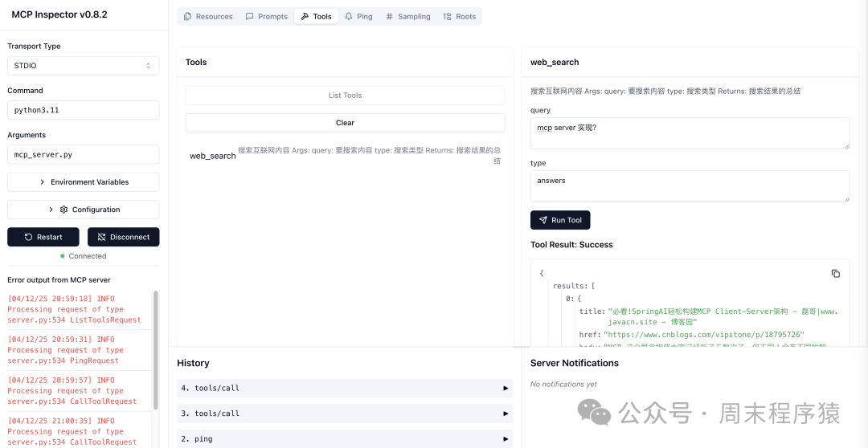Switch to the Resources tab
This screenshot has width=868, height=448.
(x=207, y=17)
